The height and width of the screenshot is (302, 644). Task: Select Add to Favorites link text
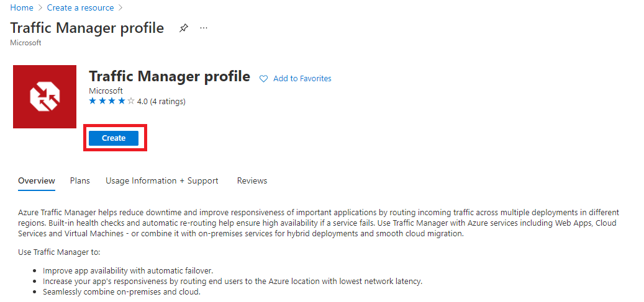302,79
